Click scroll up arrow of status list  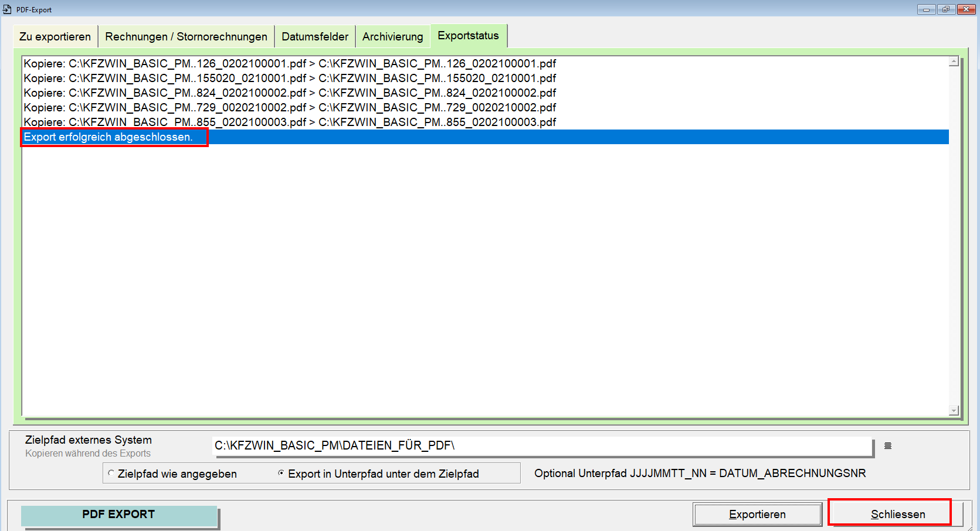click(x=954, y=62)
